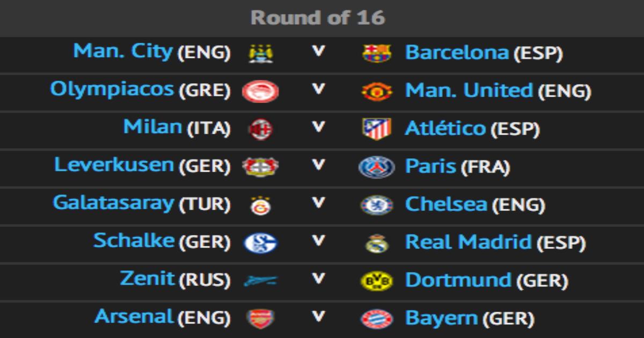Click the Paris Saint-Germain crest
Image resolution: width=644 pixels, height=338 pixels.
(377, 167)
